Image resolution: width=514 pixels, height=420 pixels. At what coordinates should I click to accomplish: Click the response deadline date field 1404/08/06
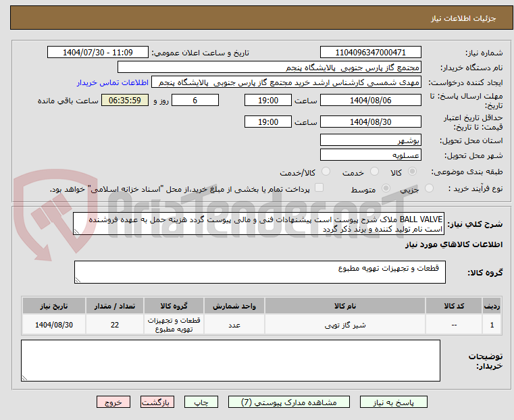(370, 100)
